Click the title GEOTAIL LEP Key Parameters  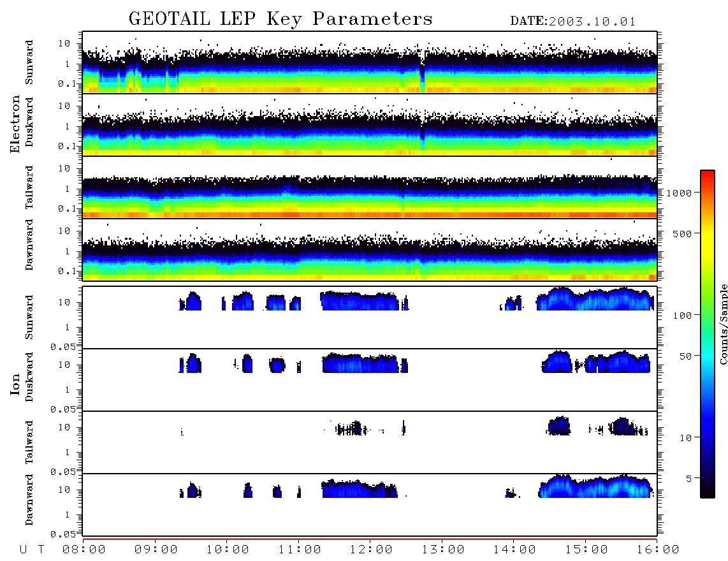pyautogui.click(x=280, y=19)
